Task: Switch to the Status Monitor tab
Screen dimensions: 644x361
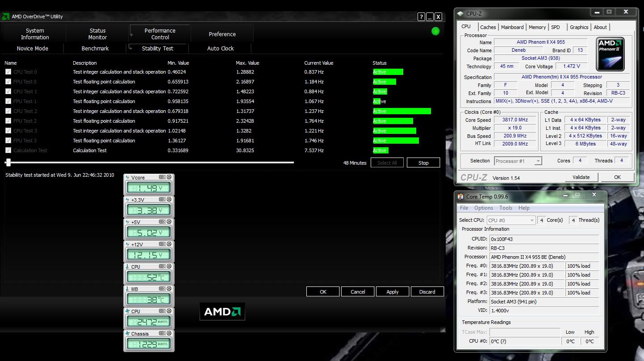Action: pos(97,34)
